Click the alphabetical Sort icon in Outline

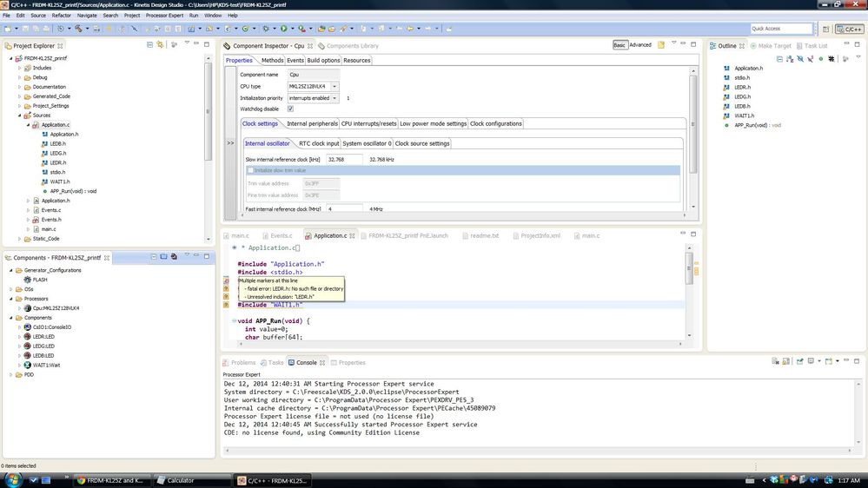pyautogui.click(x=790, y=59)
